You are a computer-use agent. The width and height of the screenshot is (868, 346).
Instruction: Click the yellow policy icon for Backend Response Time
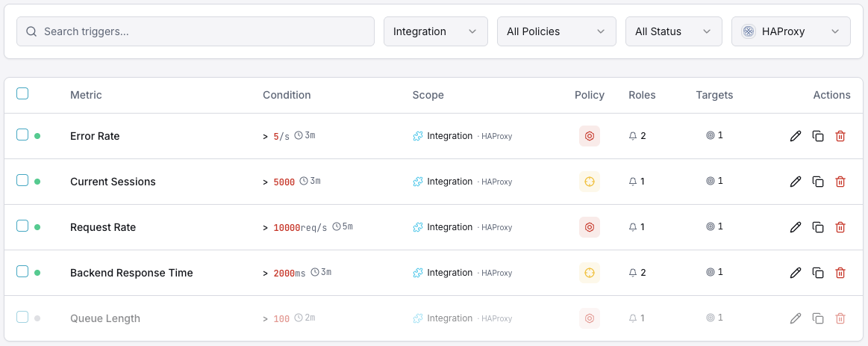[590, 272]
